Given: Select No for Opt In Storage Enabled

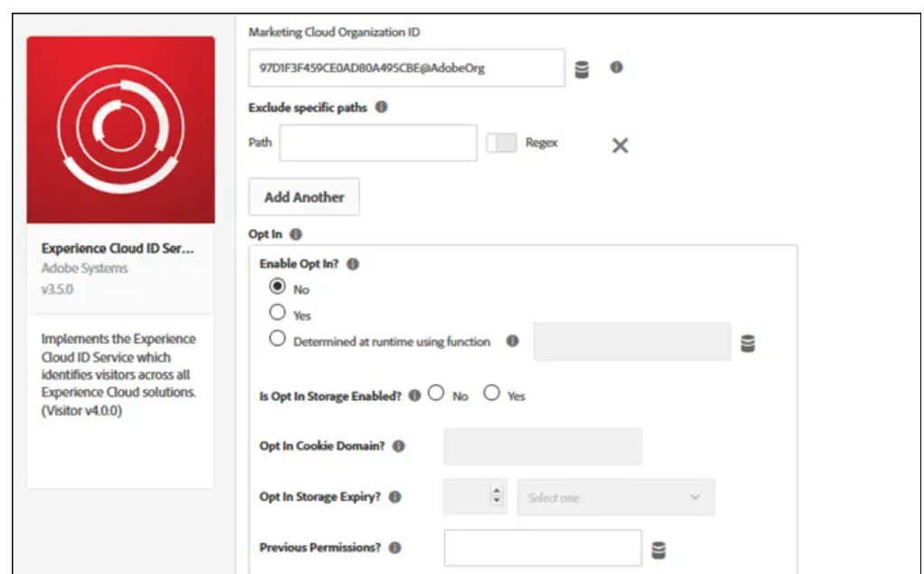Looking at the screenshot, I should click(x=436, y=393).
